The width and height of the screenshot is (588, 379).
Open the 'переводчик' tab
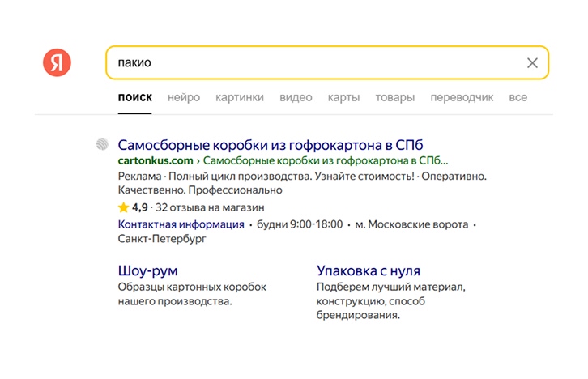[462, 97]
